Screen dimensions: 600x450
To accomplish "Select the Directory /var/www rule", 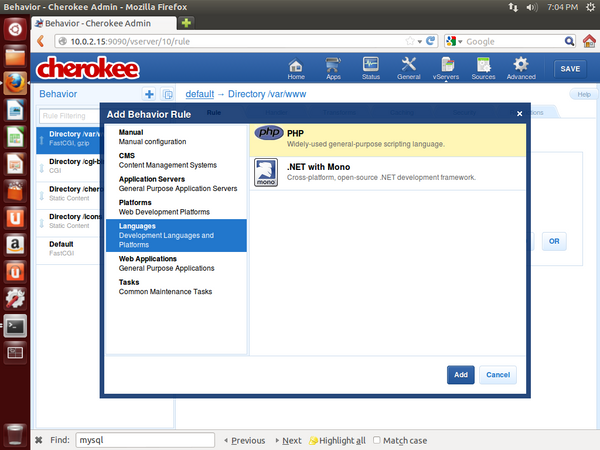I will tap(68, 139).
